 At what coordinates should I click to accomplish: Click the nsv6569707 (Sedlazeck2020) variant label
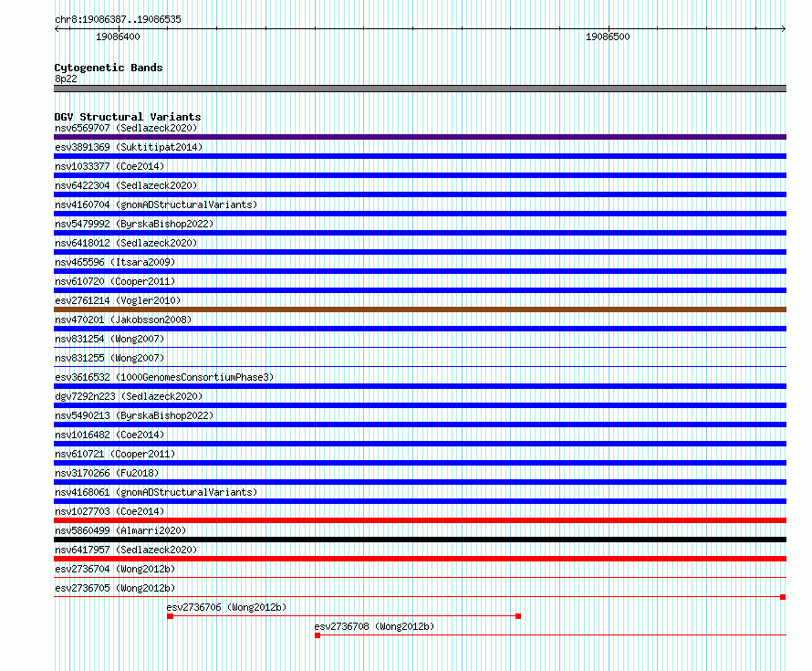[126, 128]
